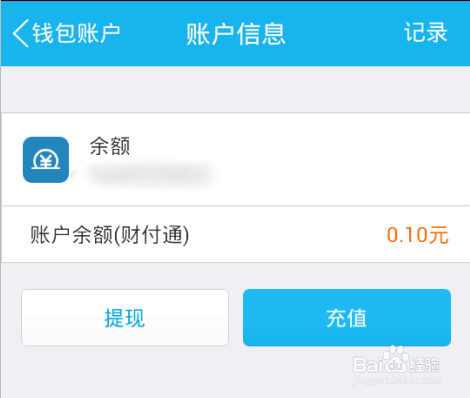Click the Baidu paw print logo

[x=395, y=359]
